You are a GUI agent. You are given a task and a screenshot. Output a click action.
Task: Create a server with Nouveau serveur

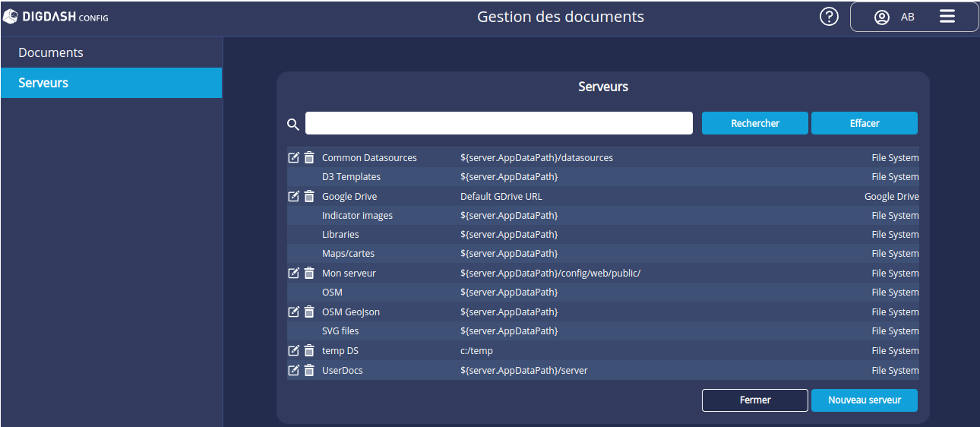click(864, 400)
